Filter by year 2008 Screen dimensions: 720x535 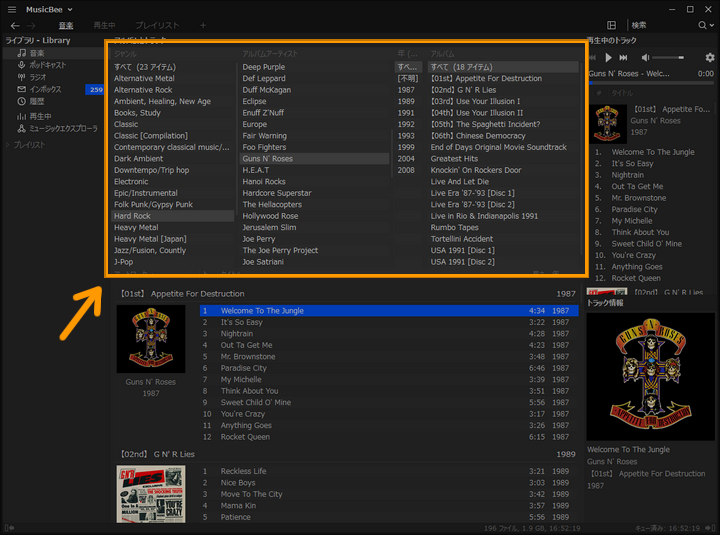[x=408, y=170]
